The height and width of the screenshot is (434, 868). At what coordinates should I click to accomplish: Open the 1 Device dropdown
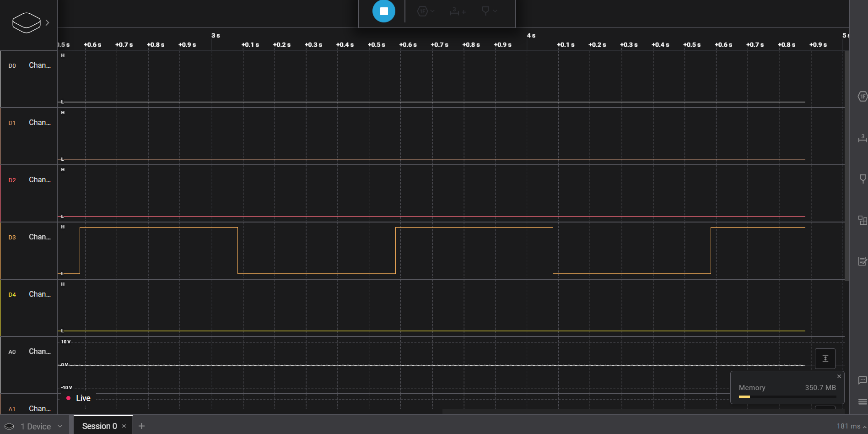(x=34, y=426)
